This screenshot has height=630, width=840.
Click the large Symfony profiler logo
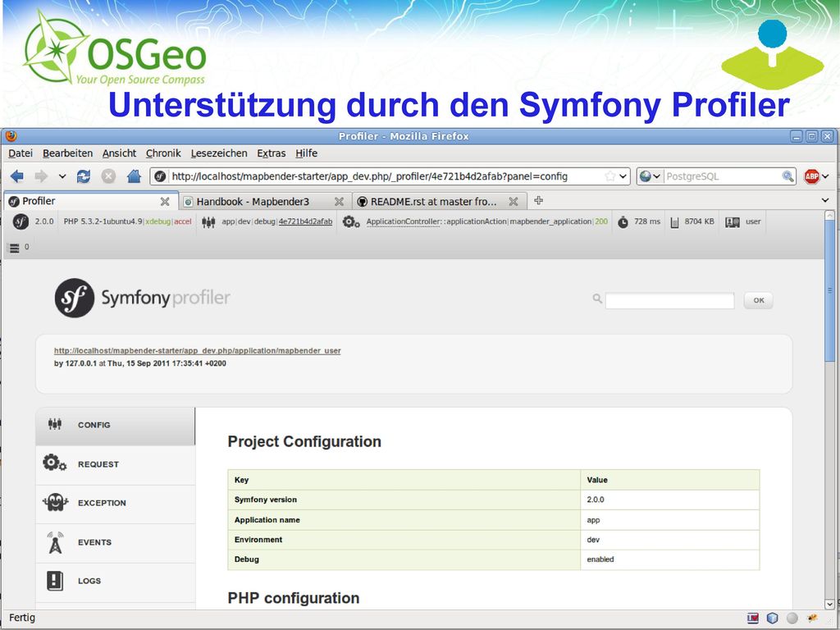pos(143,298)
